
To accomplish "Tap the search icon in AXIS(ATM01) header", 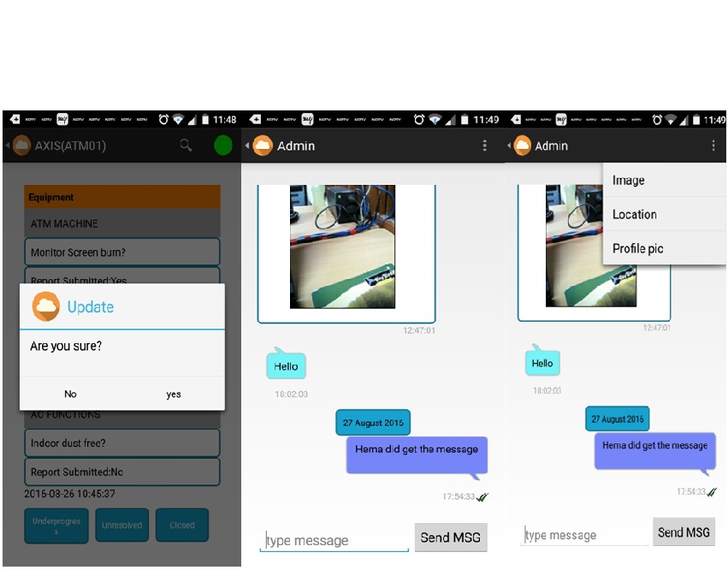I will (186, 145).
